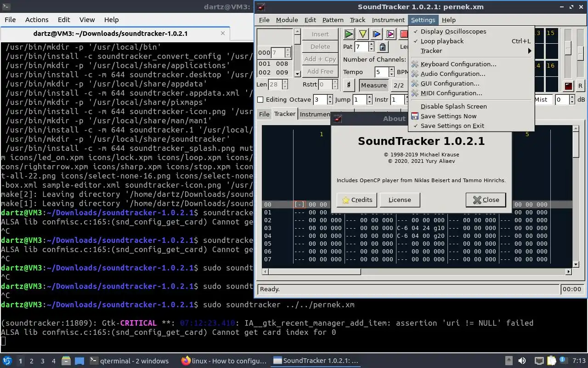
Task: Adjust the left volume slider knob
Action: tap(568, 48)
